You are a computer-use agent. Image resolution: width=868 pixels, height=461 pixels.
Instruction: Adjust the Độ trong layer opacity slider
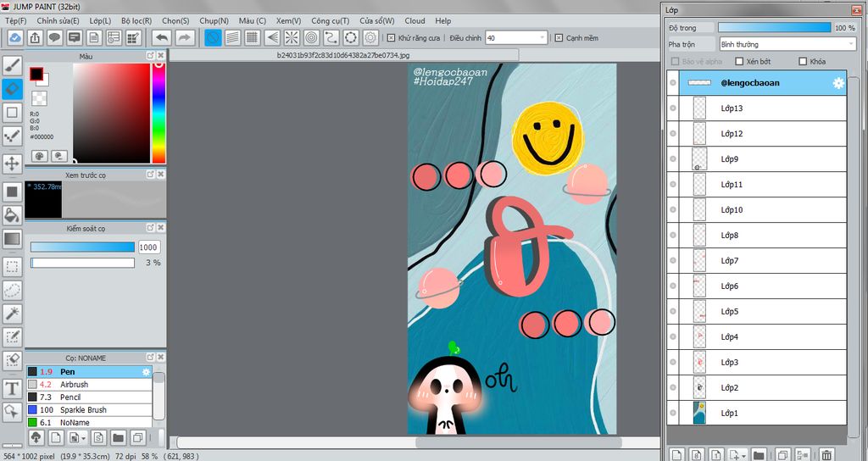[775, 28]
